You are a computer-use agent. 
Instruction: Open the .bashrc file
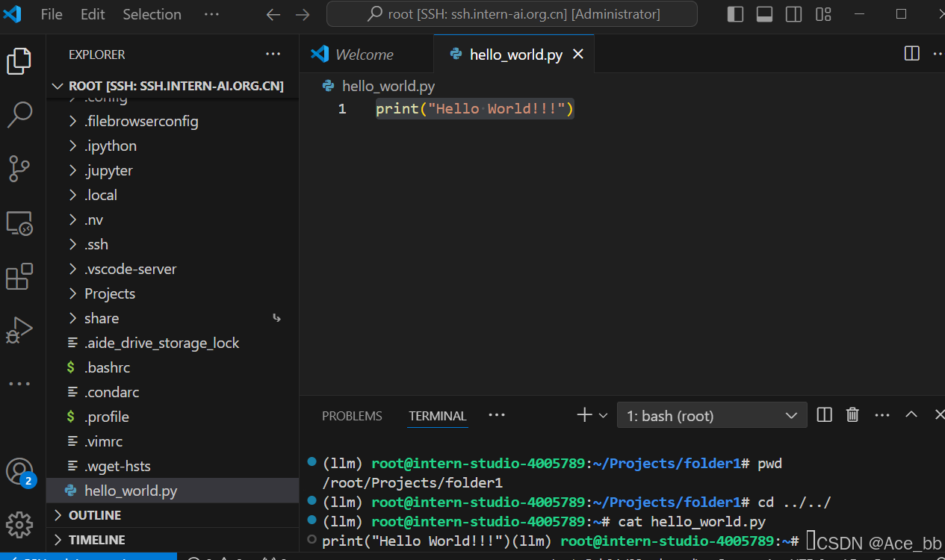click(x=173, y=367)
